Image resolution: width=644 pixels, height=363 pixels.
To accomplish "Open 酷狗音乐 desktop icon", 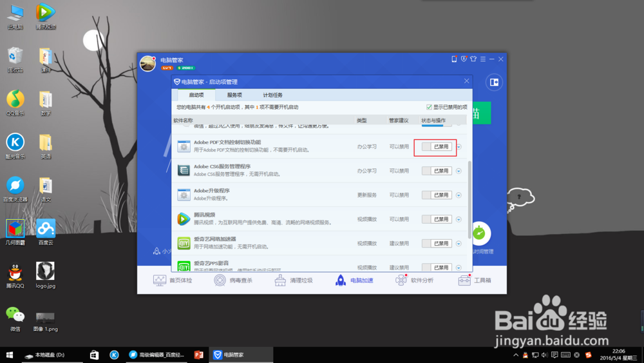I will pyautogui.click(x=15, y=146).
